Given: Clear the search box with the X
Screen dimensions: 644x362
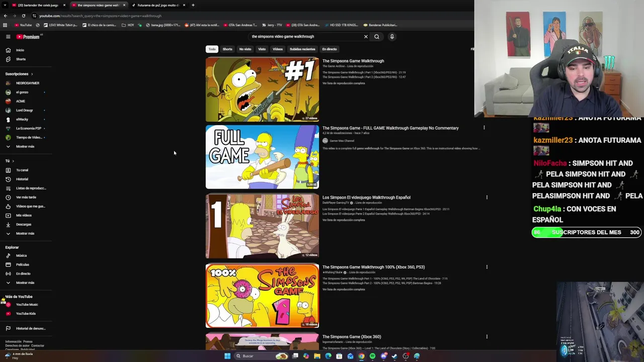Looking at the screenshot, I should click(x=366, y=37).
